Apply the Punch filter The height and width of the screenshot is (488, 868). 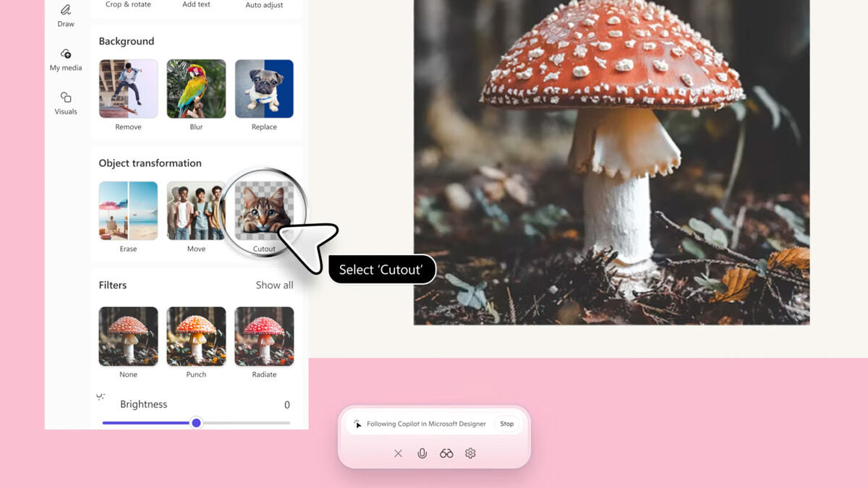196,336
